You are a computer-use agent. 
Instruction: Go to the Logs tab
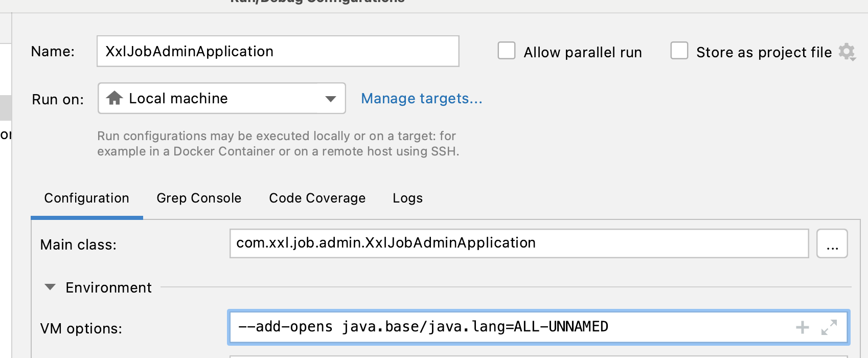tap(407, 198)
